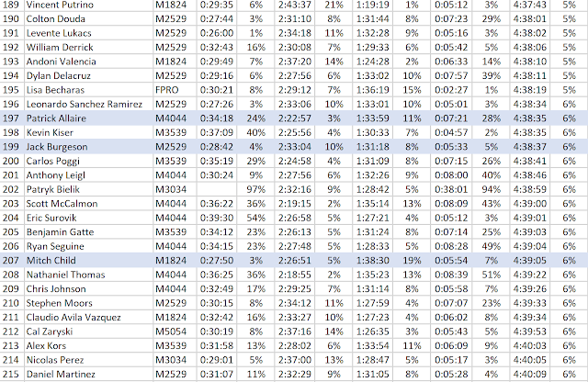The width and height of the screenshot is (588, 382).
Task: Select rank number '207'
Action: click(x=10, y=261)
